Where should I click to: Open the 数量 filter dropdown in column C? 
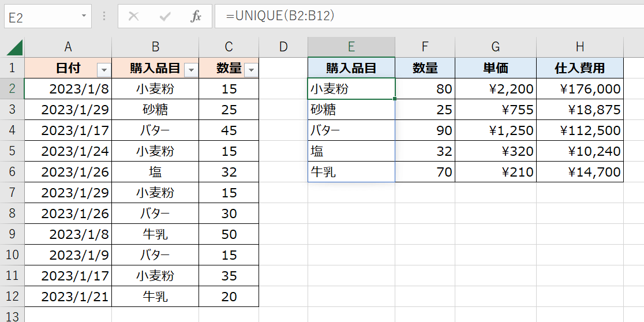pyautogui.click(x=251, y=70)
